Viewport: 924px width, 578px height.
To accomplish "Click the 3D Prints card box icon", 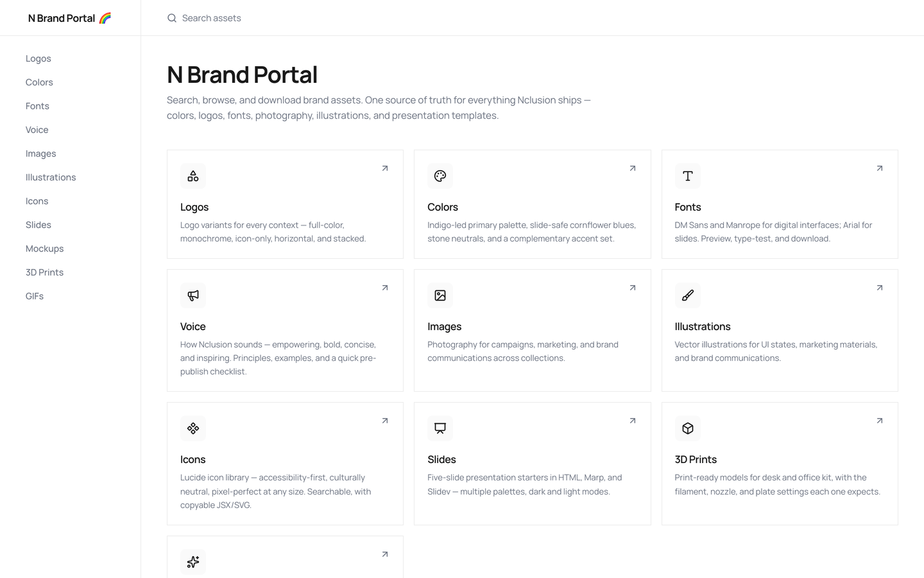I will (x=688, y=428).
